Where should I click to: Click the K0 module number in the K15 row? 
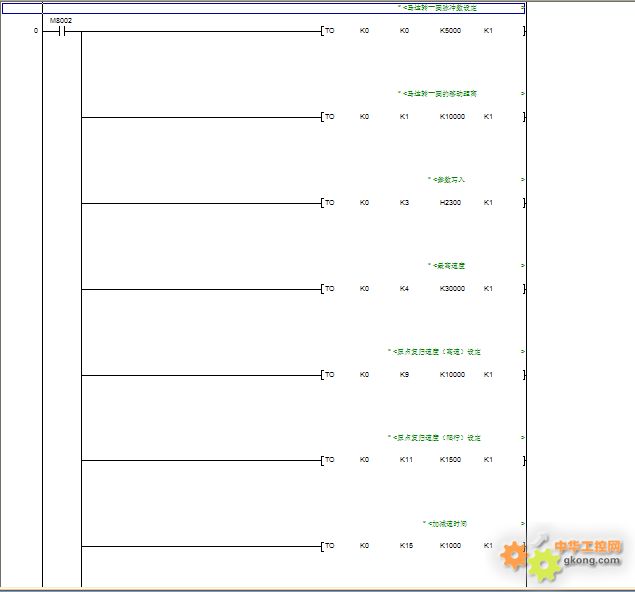tap(364, 545)
